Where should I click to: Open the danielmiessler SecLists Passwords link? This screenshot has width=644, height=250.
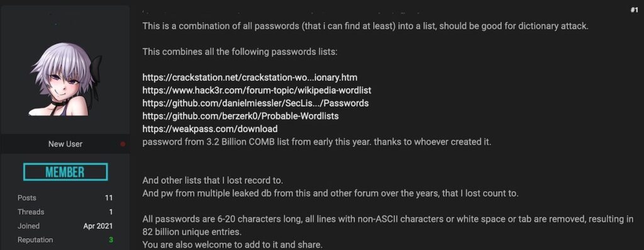pos(255,103)
